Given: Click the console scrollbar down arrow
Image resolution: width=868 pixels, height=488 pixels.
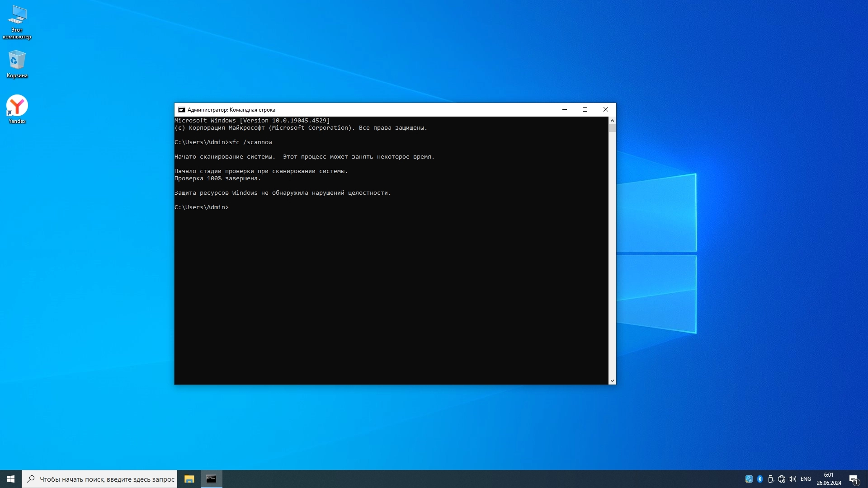Looking at the screenshot, I should pos(612,381).
